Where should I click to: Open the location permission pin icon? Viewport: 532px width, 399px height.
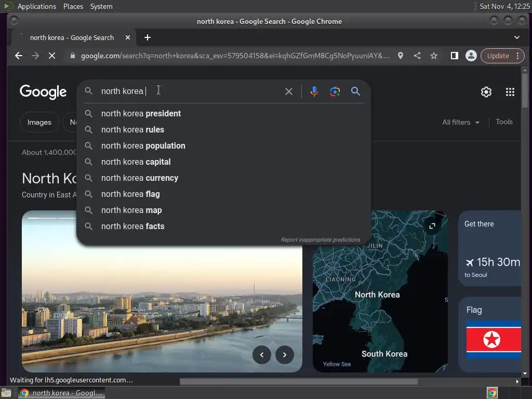pyautogui.click(x=401, y=56)
